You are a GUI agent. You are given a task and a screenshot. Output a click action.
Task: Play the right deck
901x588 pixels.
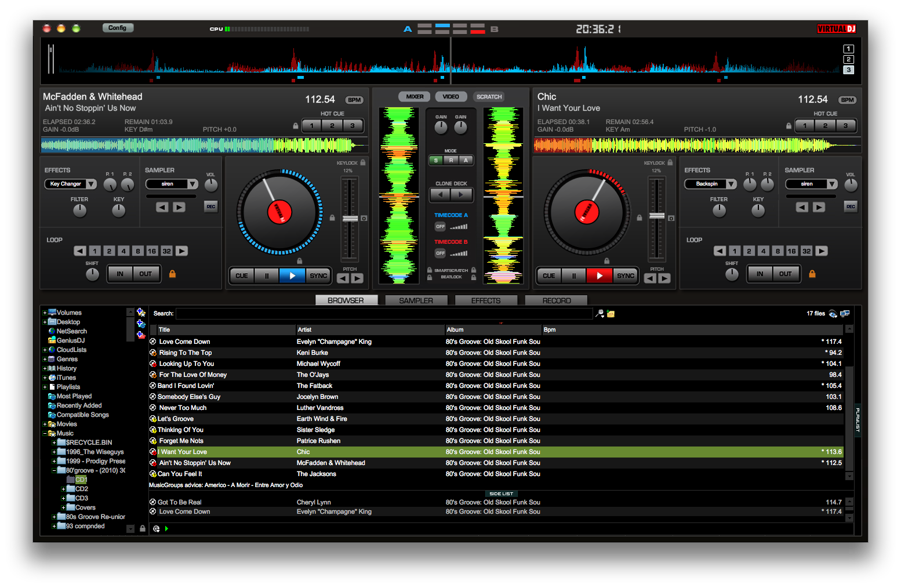coord(600,276)
